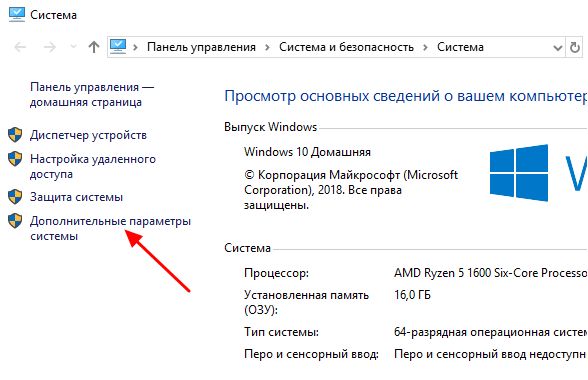
Task: Open Дополнительные параметры системы
Action: tap(110, 228)
